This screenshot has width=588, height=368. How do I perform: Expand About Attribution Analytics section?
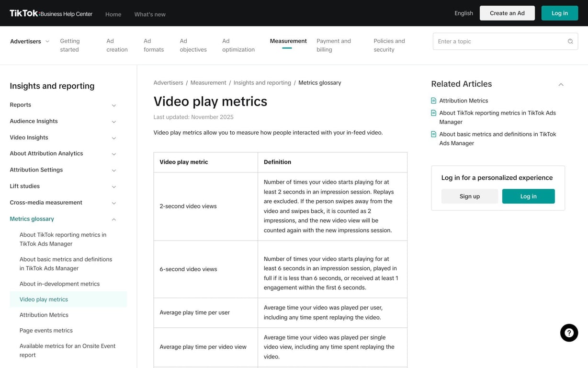113,154
